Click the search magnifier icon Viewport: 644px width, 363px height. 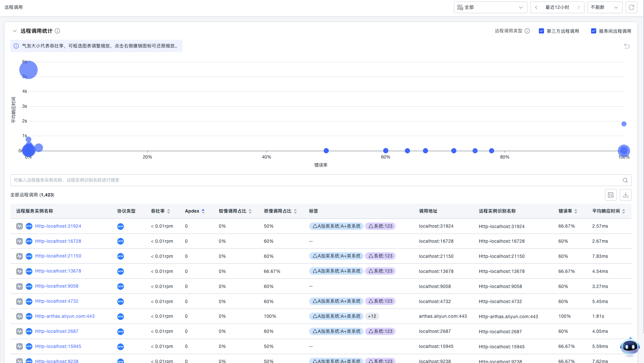[x=625, y=180]
